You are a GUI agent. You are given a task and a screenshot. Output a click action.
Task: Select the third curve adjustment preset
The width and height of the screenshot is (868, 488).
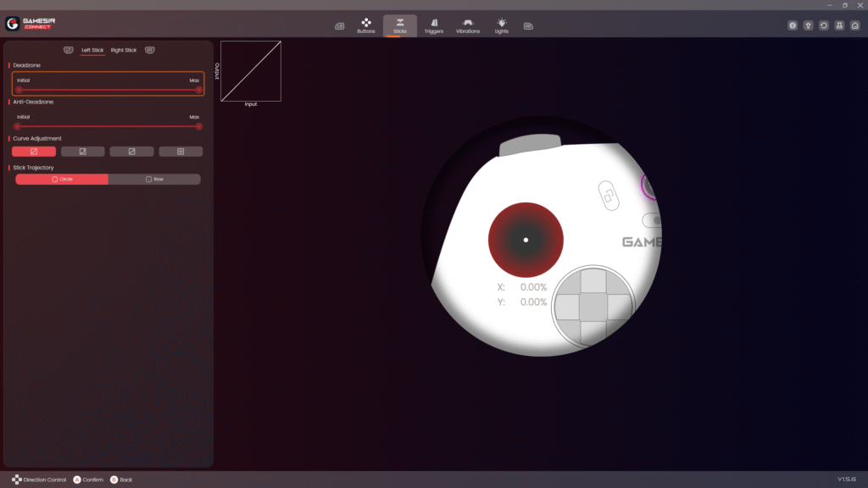[131, 152]
